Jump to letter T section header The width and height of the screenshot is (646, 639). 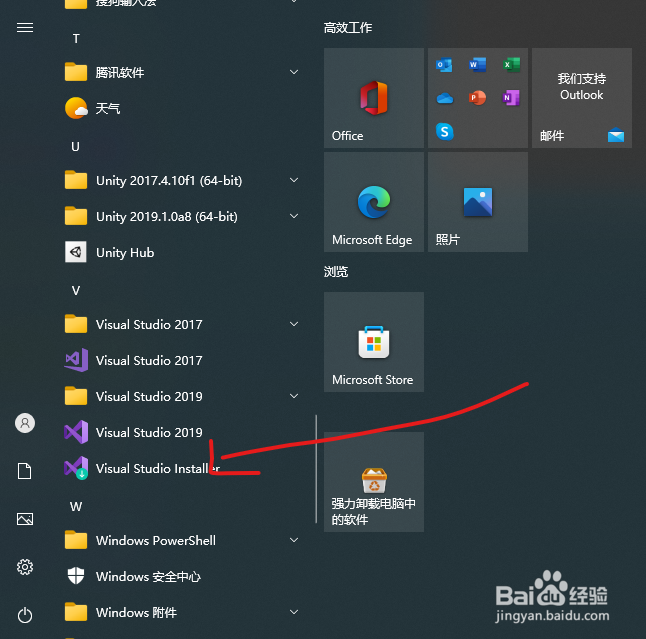[x=76, y=39]
